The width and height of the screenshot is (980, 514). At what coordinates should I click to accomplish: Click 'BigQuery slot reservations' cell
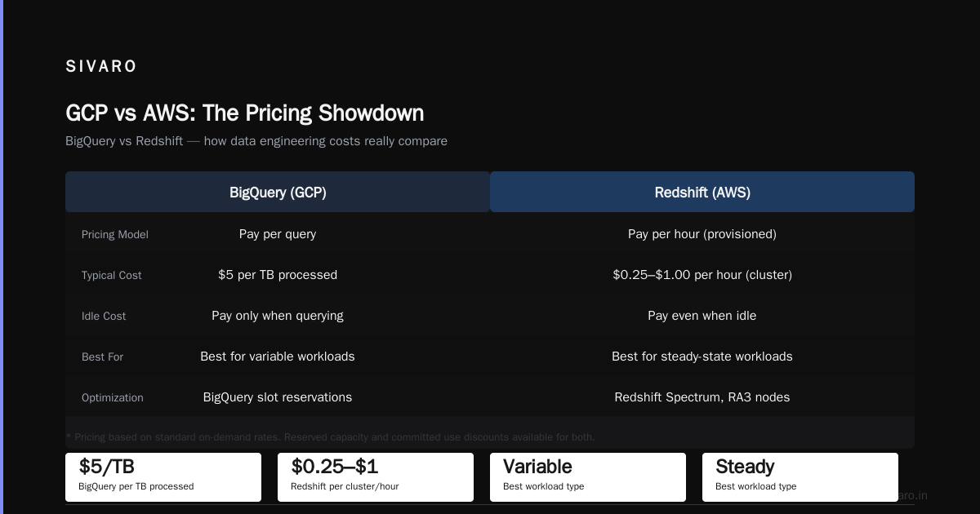pos(278,397)
